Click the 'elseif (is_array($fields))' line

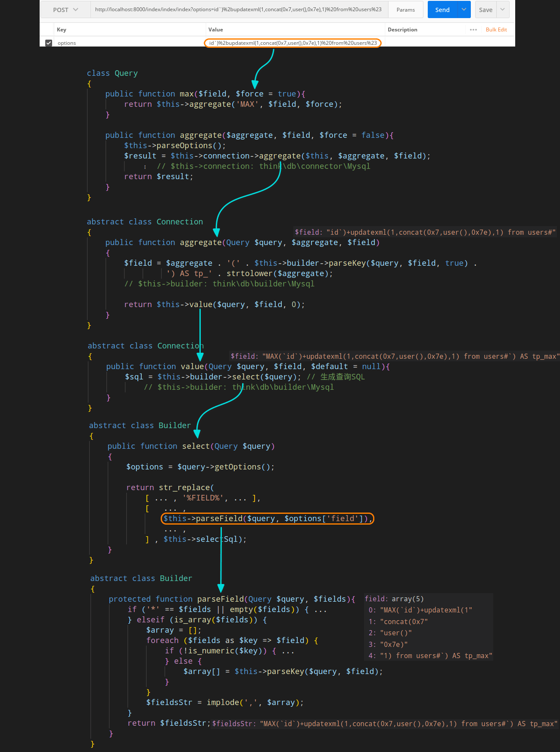click(x=197, y=620)
